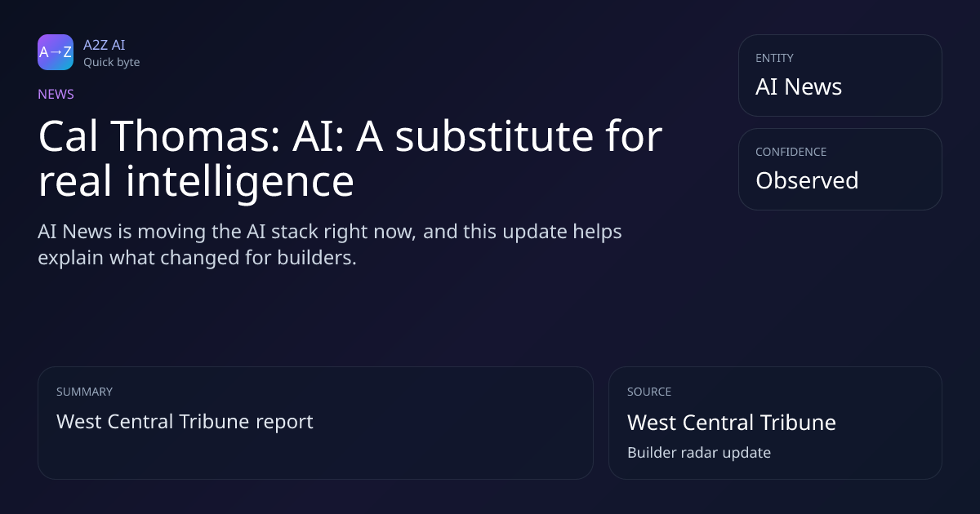The width and height of the screenshot is (980, 514).
Task: Click the ENTITY label text
Action: [774, 58]
